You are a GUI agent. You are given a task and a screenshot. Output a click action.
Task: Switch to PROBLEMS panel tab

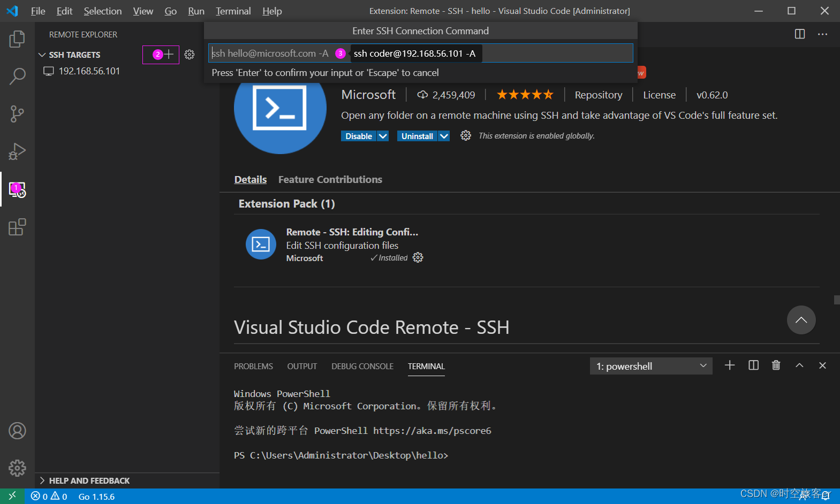click(253, 366)
